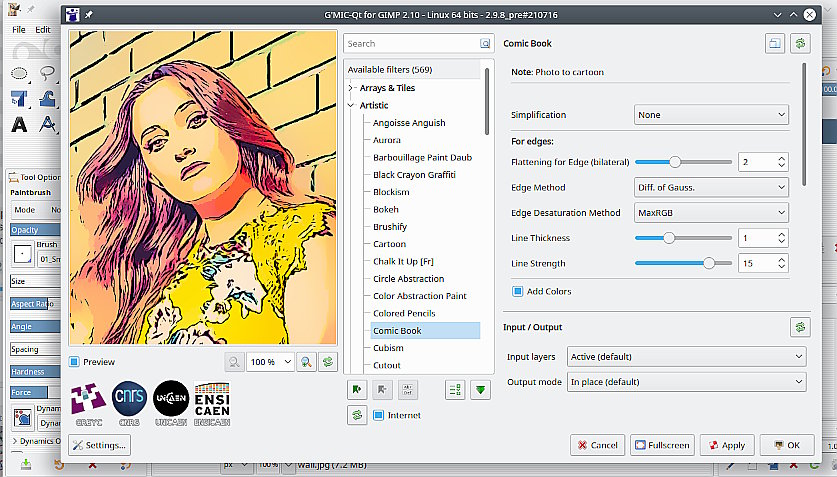The height and width of the screenshot is (477, 837).
Task: Click the add fave icon below filter list
Action: pos(356,390)
